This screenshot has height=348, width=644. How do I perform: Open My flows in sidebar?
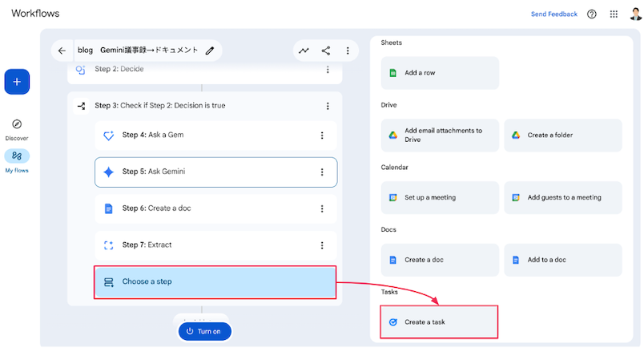pyautogui.click(x=17, y=161)
